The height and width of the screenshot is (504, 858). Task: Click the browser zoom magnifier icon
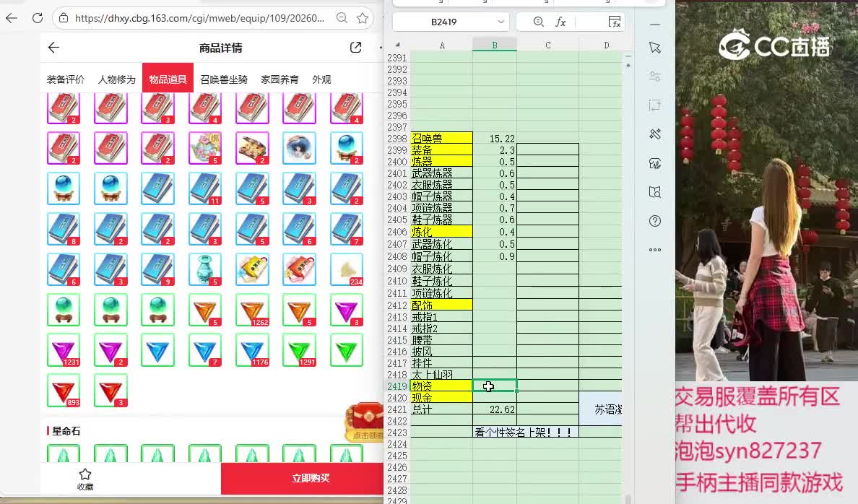pos(342,18)
